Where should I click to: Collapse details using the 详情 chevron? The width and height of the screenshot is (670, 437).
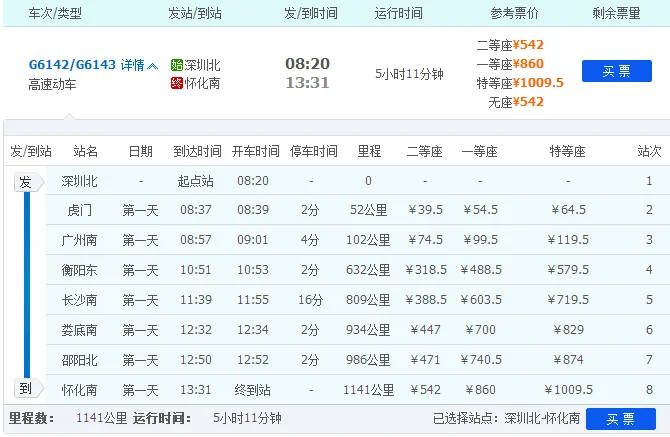153,65
